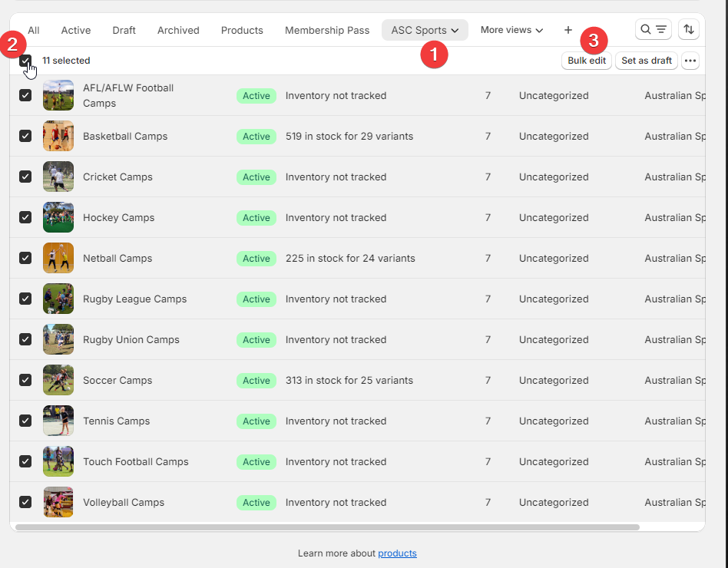This screenshot has height=568, width=728.
Task: Open Basketball Camps product thumbnail
Action: click(58, 136)
